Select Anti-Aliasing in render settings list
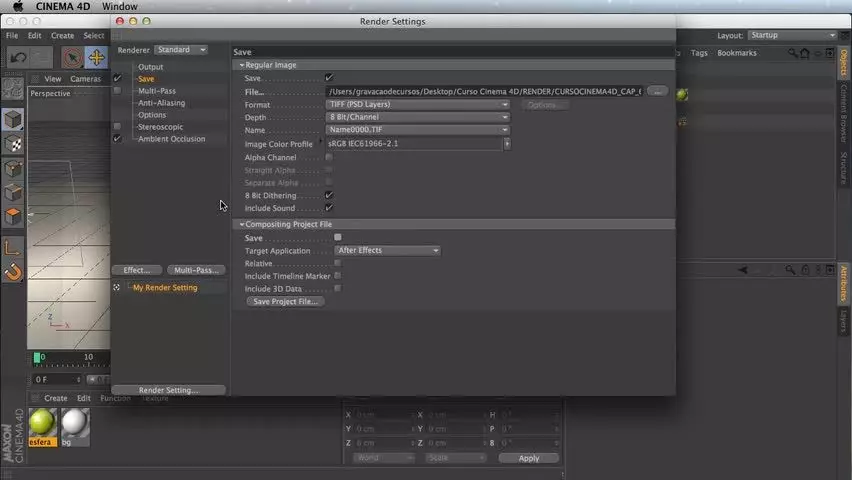Screen dimensions: 852x480 [x=161, y=103]
